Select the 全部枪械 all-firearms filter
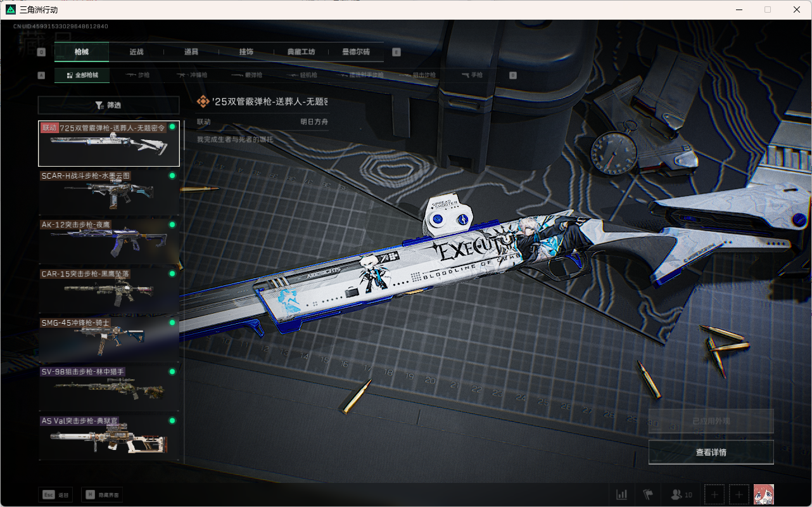The width and height of the screenshot is (812, 507). tap(82, 75)
